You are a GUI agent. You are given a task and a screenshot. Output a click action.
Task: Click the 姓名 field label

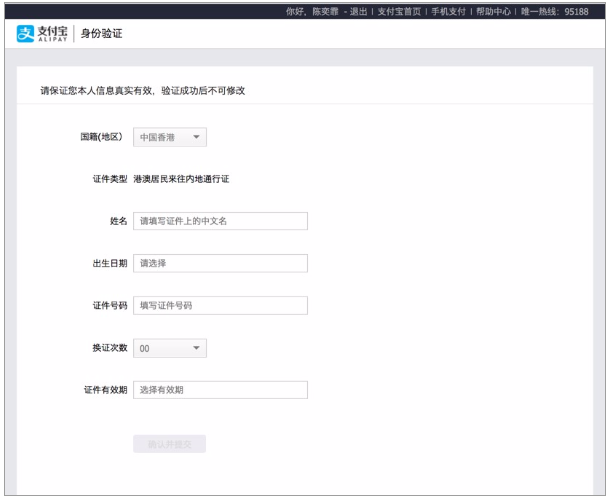coord(118,221)
